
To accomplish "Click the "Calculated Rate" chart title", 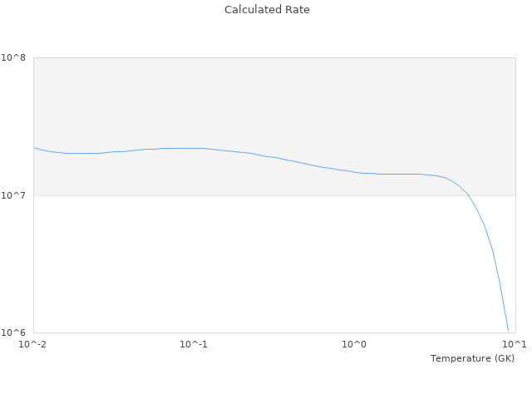I will pos(266,10).
